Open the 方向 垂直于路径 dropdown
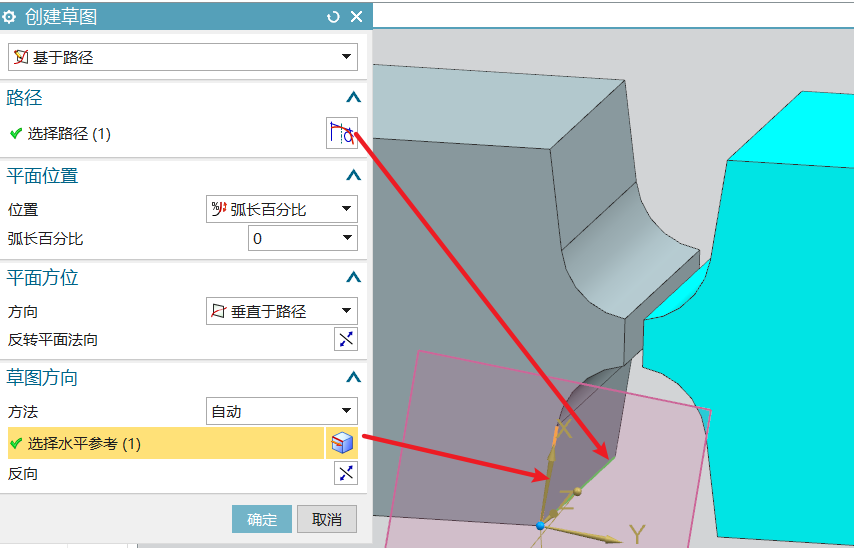 pyautogui.click(x=282, y=311)
